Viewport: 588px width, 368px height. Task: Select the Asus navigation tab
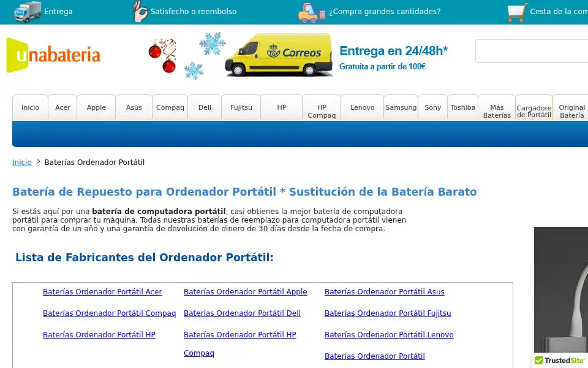coord(134,107)
